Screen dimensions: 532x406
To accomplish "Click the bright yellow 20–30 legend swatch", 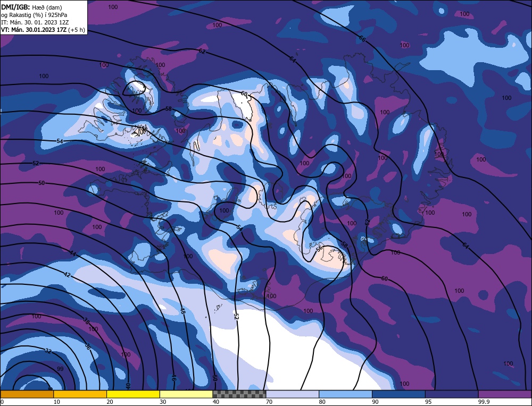I will [x=133, y=394].
